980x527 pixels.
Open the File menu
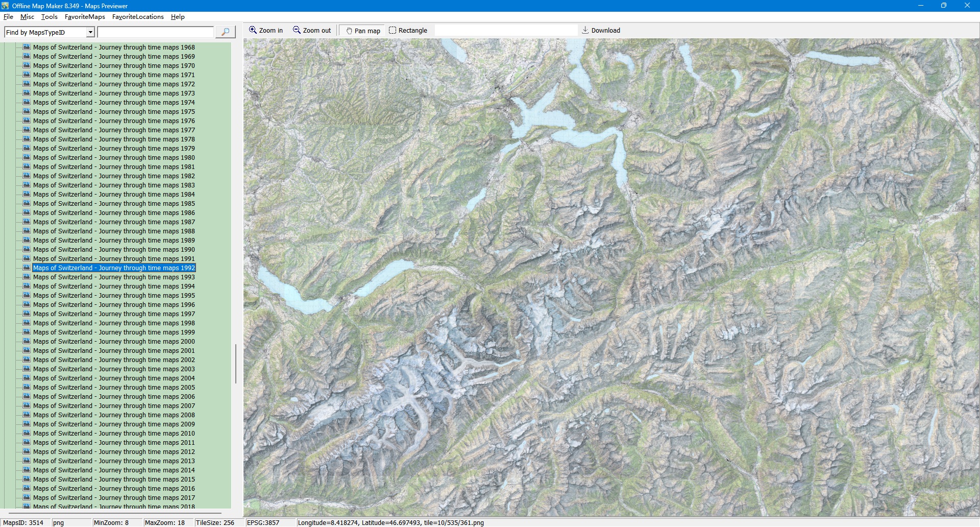pyautogui.click(x=8, y=17)
